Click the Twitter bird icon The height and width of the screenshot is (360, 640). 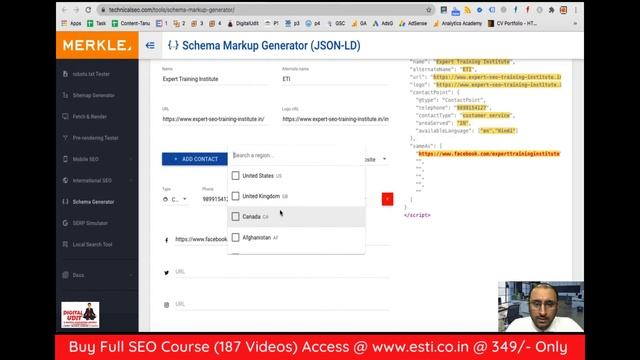pyautogui.click(x=166, y=273)
